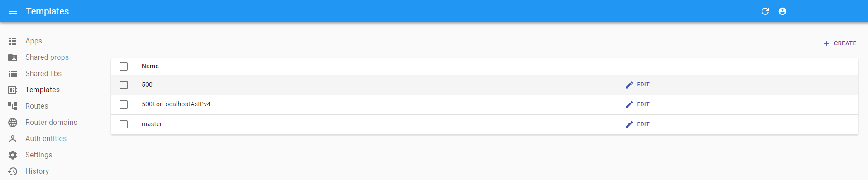
Task: Edit the master template
Action: [638, 124]
